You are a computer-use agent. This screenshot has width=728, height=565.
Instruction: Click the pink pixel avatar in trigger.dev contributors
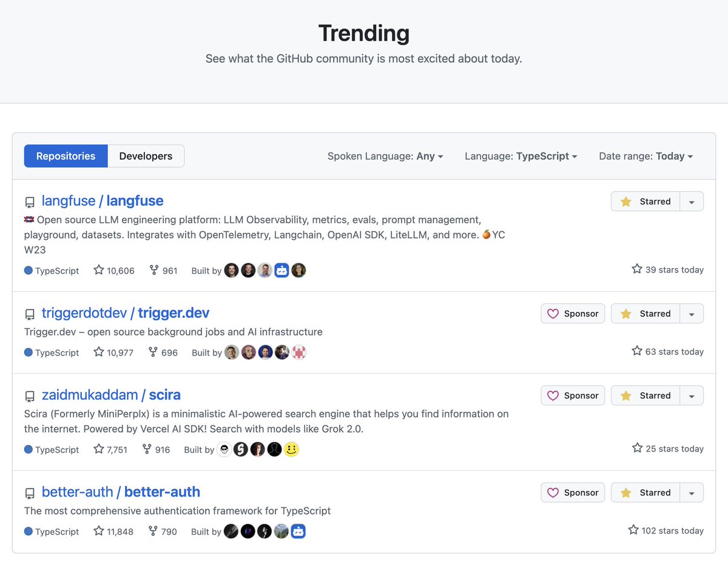click(x=299, y=352)
